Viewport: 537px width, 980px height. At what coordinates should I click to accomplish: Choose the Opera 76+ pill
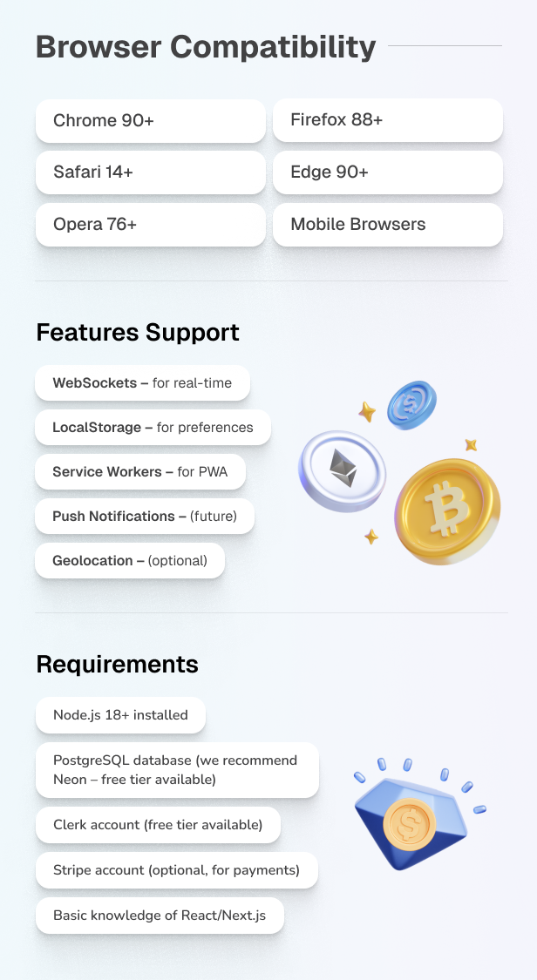coord(150,225)
